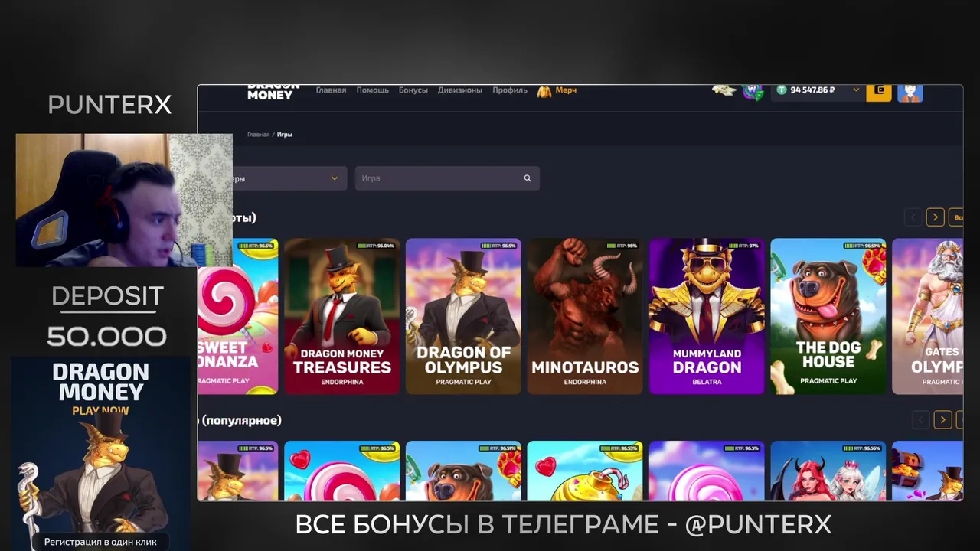Image resolution: width=980 pixels, height=551 pixels.
Task: Click ENDORPHINA label under Treasures
Action: click(342, 382)
